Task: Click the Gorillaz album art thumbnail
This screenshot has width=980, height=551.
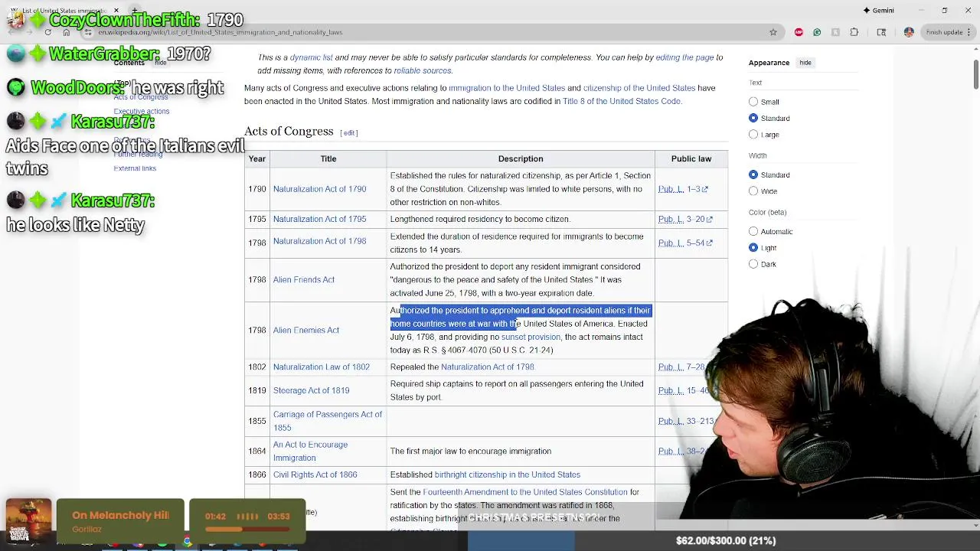Action: coord(29,520)
